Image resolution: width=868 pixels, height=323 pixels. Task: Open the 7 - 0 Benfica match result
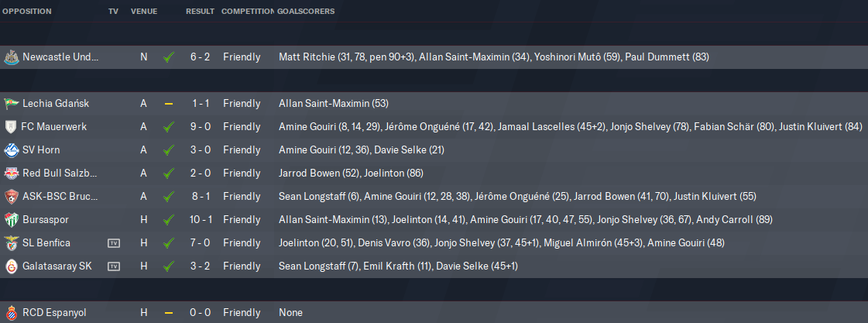point(200,243)
